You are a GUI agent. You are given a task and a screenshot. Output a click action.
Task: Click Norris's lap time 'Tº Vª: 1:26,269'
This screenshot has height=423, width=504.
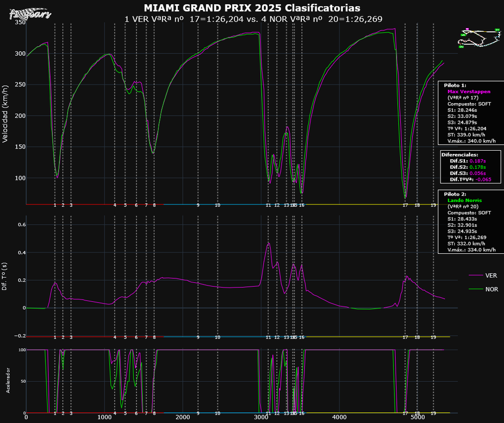[x=466, y=237]
